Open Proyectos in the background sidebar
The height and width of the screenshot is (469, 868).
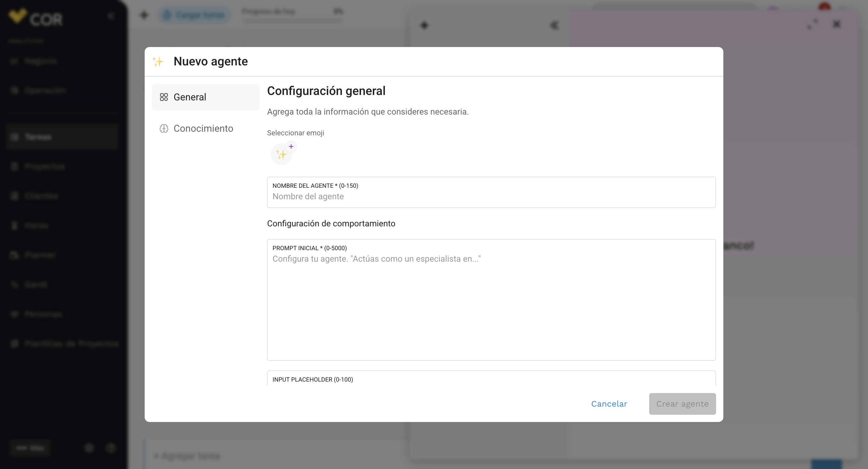[63, 166]
